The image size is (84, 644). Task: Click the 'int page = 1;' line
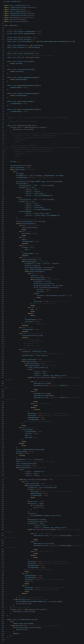click(x=15, y=162)
